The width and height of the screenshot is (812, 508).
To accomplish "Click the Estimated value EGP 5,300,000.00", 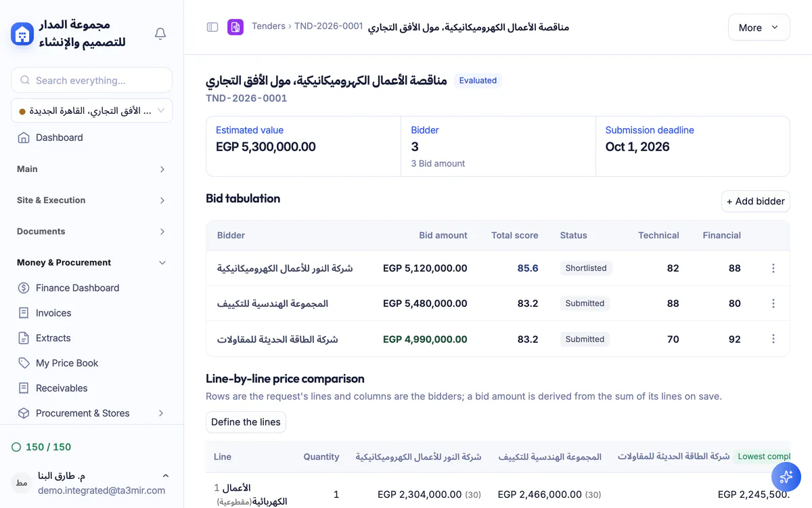I will [x=266, y=147].
